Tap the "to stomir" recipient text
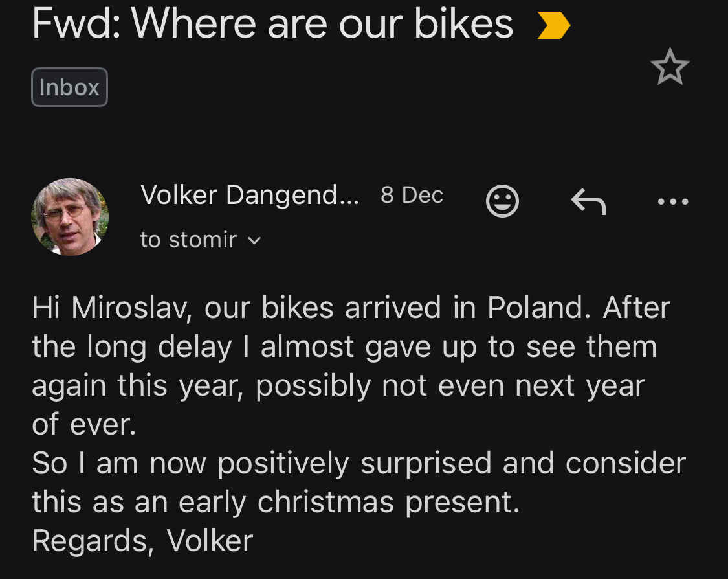The image size is (728, 579). 188,240
